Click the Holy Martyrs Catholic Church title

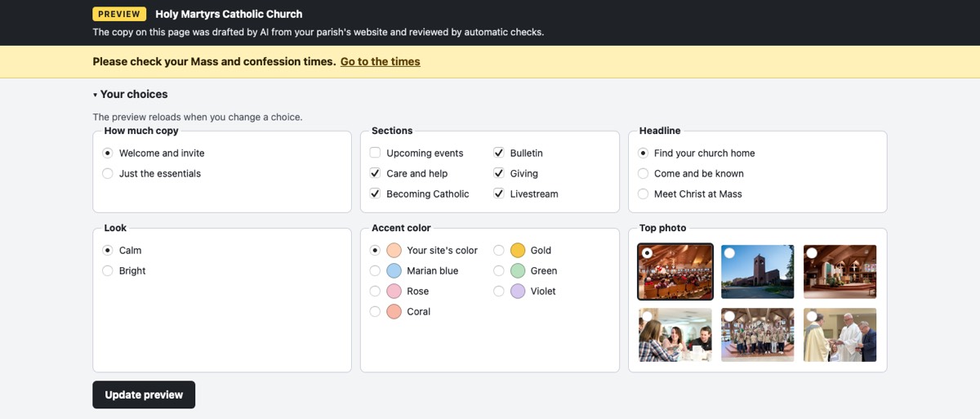(x=229, y=14)
